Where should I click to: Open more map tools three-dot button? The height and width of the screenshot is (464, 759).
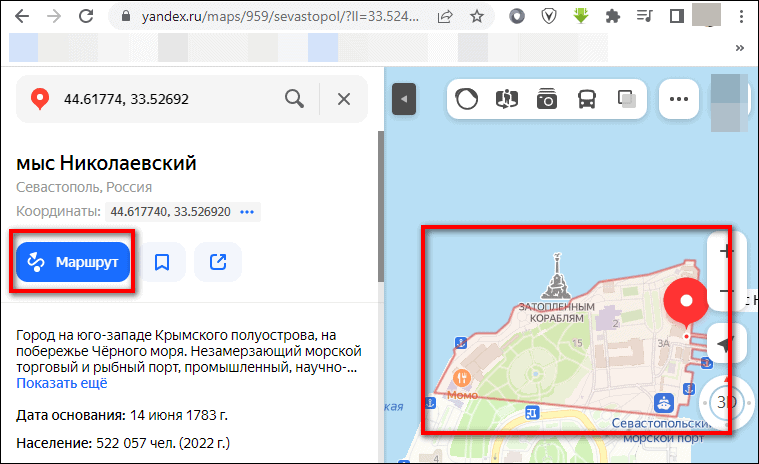click(x=679, y=99)
